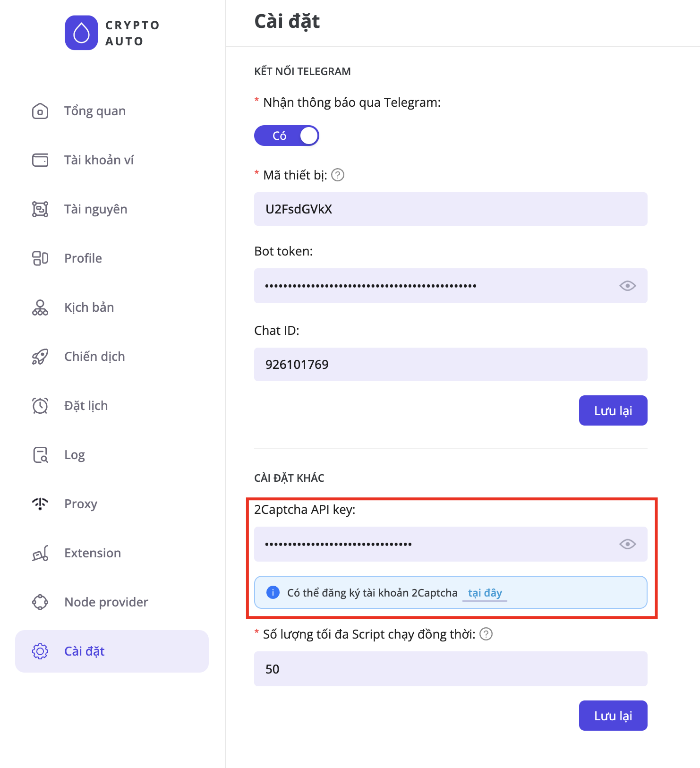The width and height of the screenshot is (700, 768).
Task: Click the Chiến dịch rocket icon
Action: pos(40,357)
